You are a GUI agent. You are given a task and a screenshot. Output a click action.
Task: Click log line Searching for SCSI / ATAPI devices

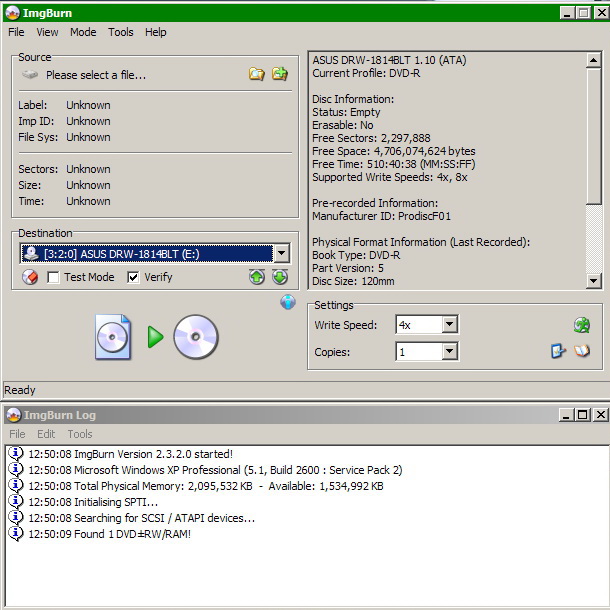tap(142, 518)
